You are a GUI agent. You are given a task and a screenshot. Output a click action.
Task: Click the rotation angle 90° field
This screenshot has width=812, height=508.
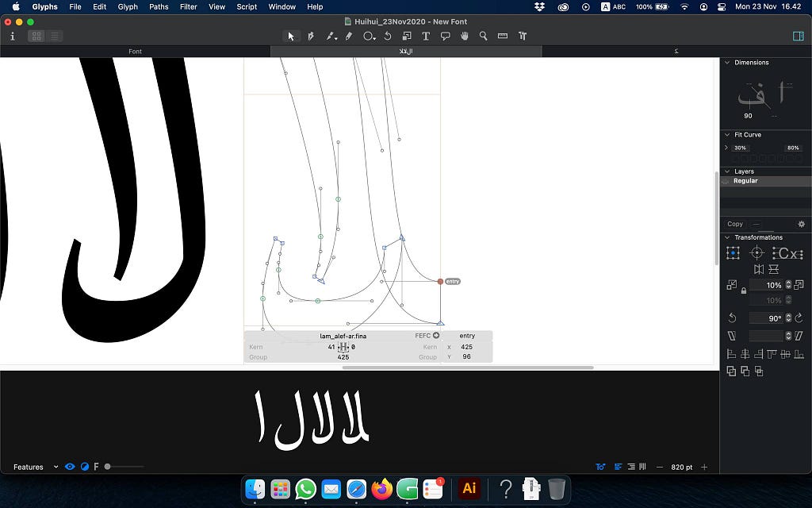pos(768,318)
